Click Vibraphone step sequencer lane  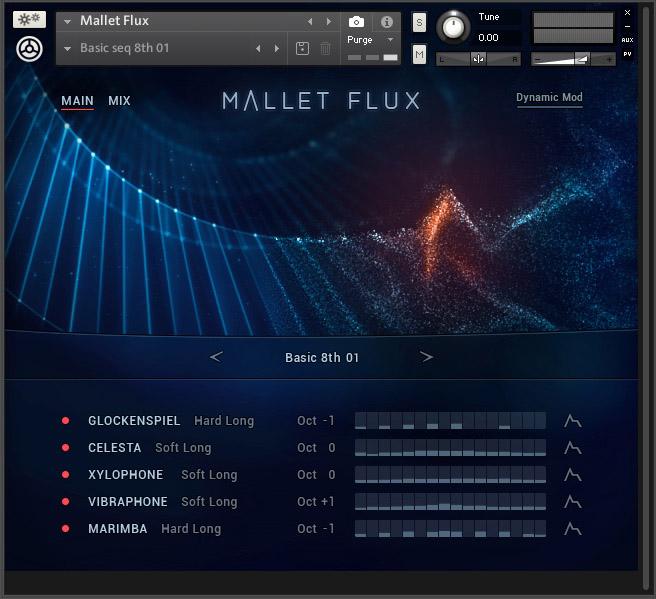point(450,502)
